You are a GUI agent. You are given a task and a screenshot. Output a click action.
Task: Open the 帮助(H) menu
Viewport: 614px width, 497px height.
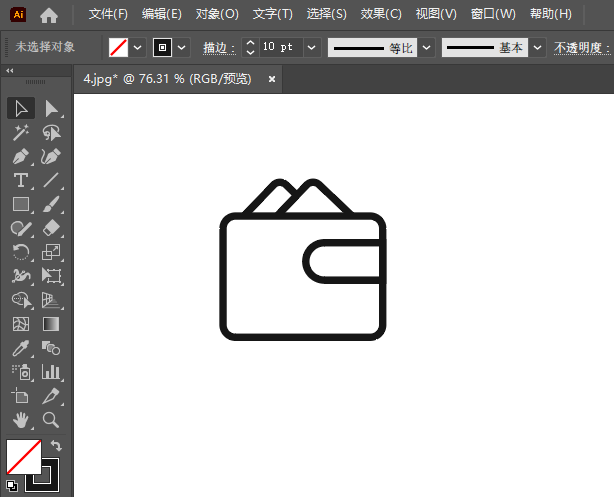tap(551, 14)
